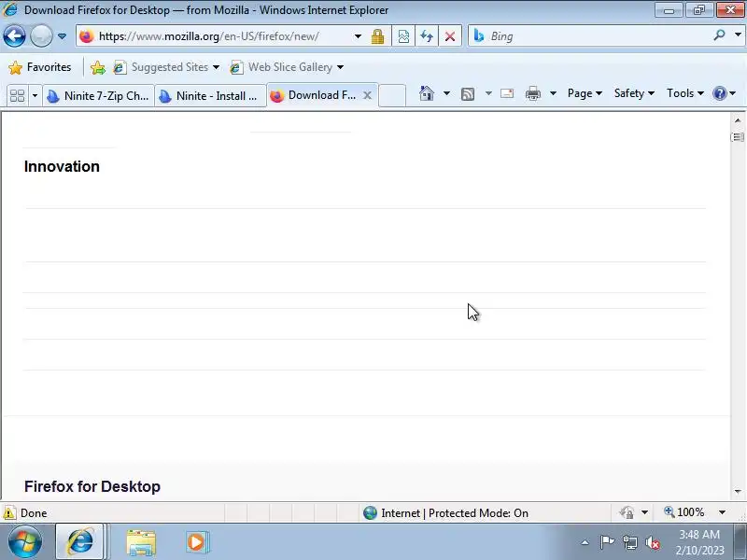Open the Favorites star button

39,67
